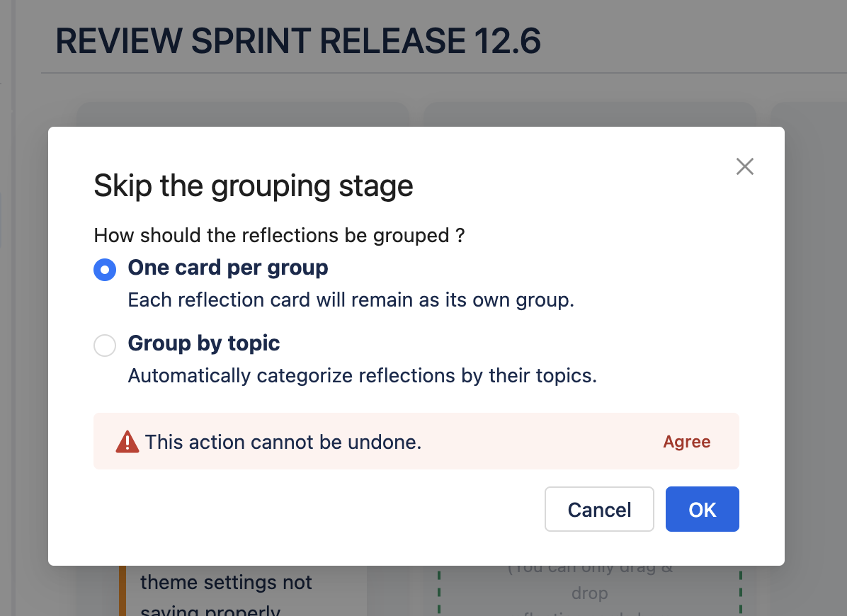Click 'Each reflection card will remain' description

(351, 300)
